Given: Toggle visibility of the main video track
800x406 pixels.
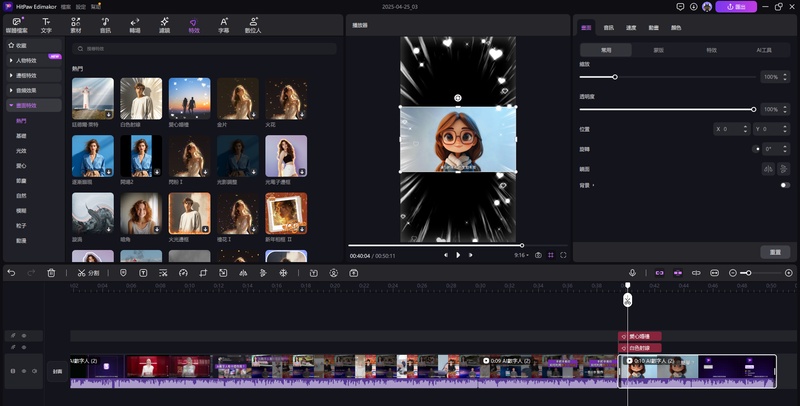Looking at the screenshot, I should pyautogui.click(x=23, y=371).
